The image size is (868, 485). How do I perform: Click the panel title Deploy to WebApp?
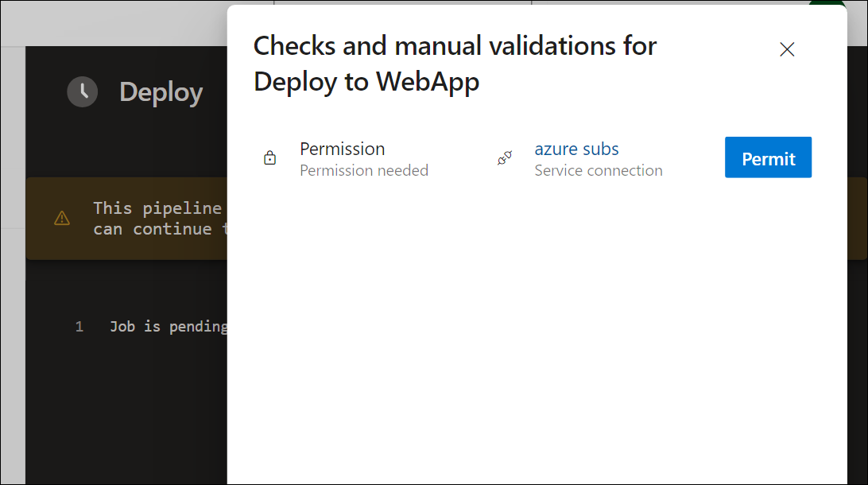coord(366,82)
